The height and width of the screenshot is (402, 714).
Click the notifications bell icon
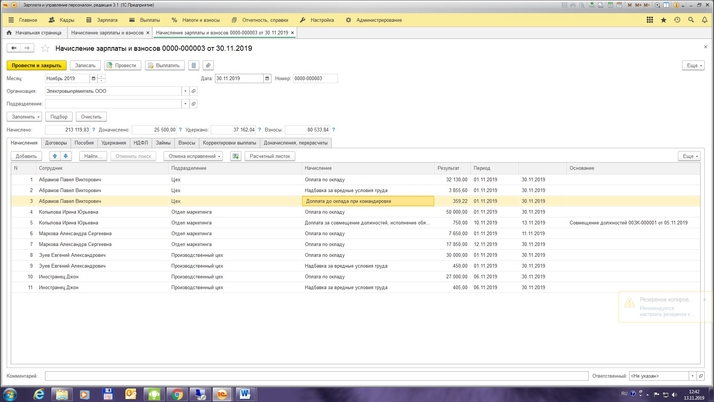coord(704,19)
